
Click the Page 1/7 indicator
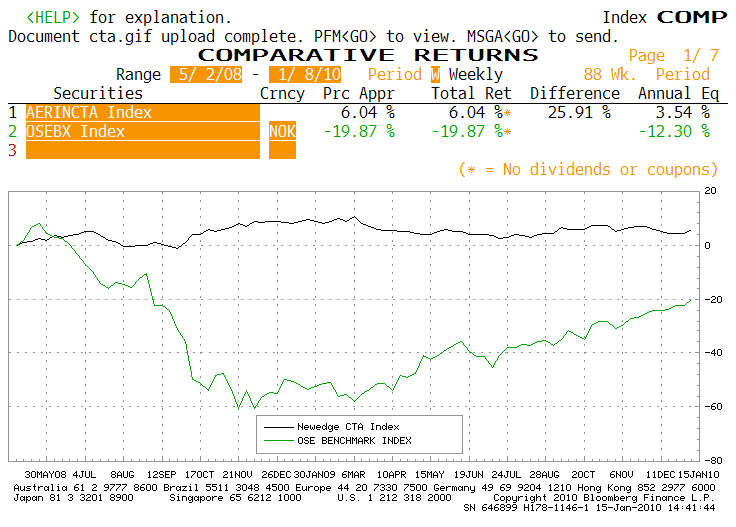(674, 56)
